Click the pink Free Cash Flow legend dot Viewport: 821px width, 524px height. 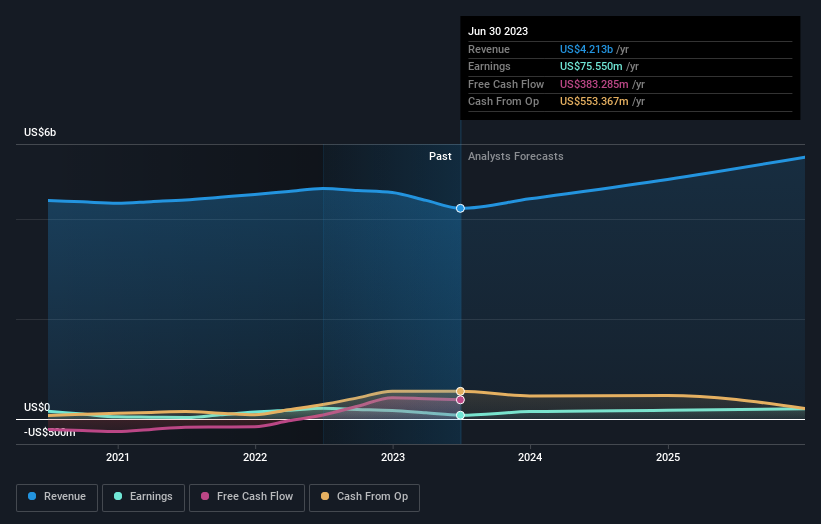click(205, 496)
